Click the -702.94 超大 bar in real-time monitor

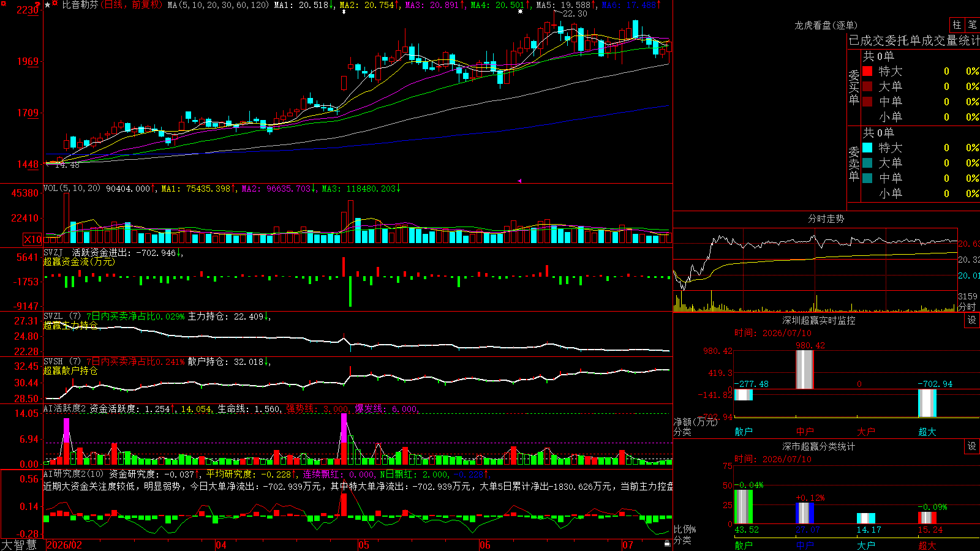coord(927,403)
